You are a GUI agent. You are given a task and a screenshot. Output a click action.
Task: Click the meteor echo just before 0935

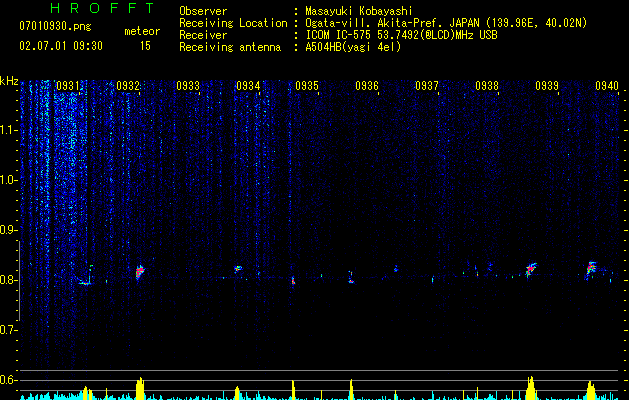point(293,280)
